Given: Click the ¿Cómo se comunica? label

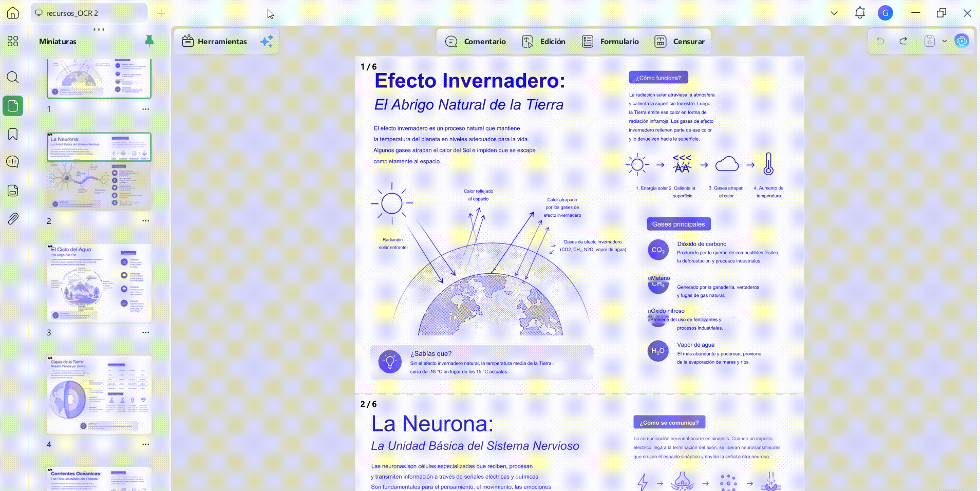Looking at the screenshot, I should (x=669, y=422).
